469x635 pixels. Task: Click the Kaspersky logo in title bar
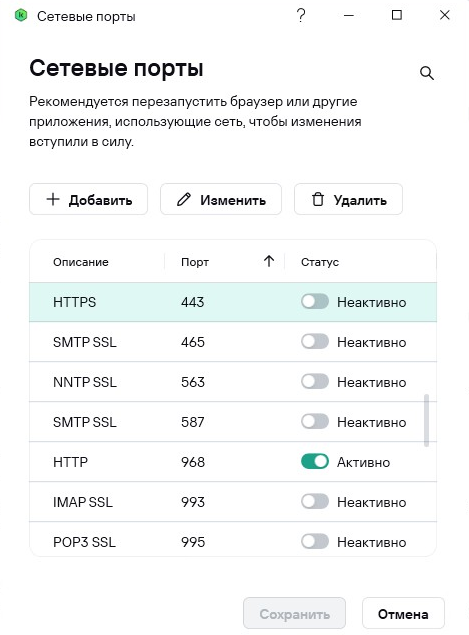click(x=21, y=16)
